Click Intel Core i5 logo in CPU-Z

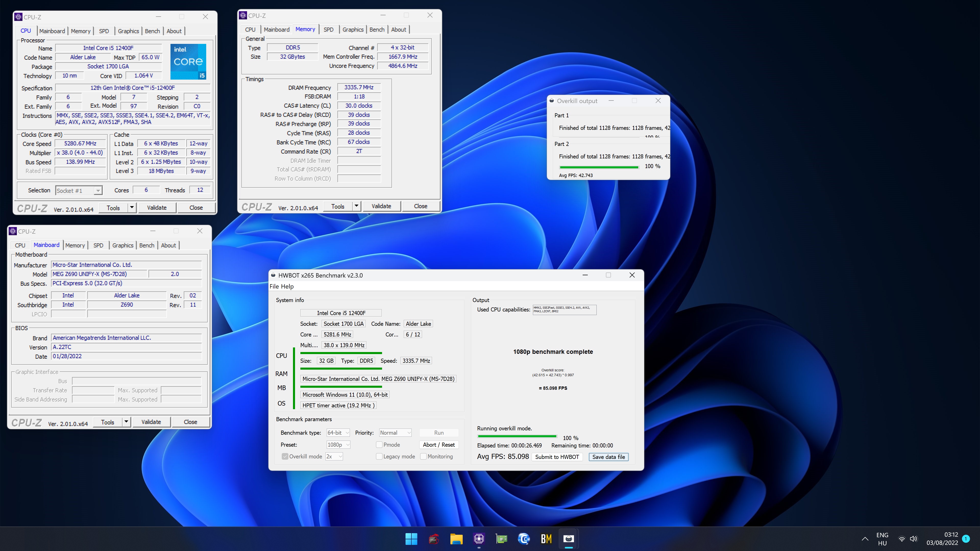pos(188,61)
